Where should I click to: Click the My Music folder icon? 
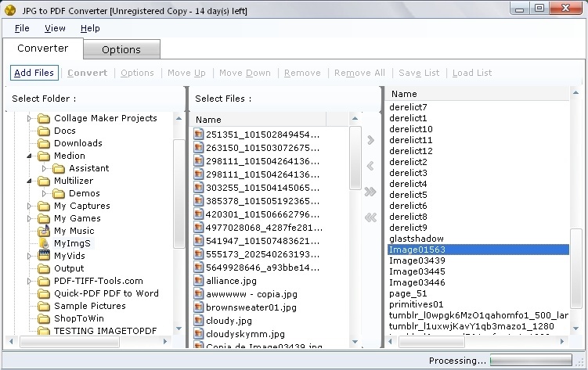44,230
